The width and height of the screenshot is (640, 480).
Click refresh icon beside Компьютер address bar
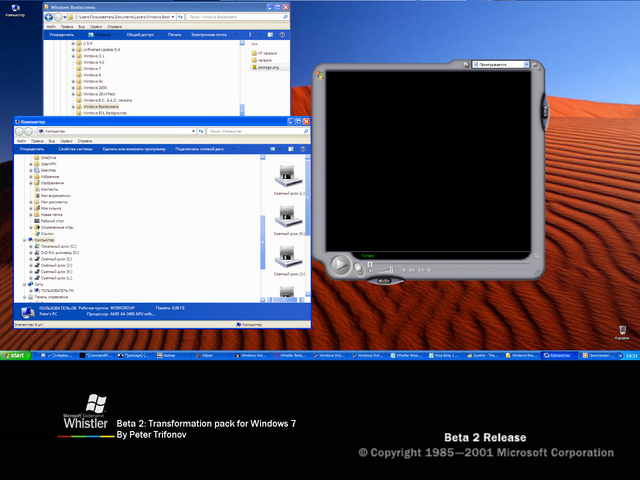pos(201,131)
